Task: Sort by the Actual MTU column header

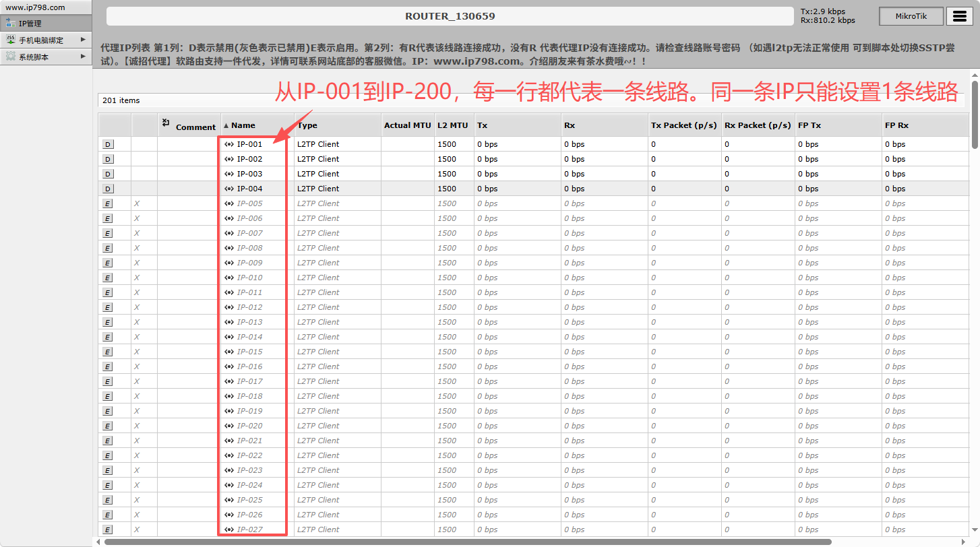Action: point(408,125)
